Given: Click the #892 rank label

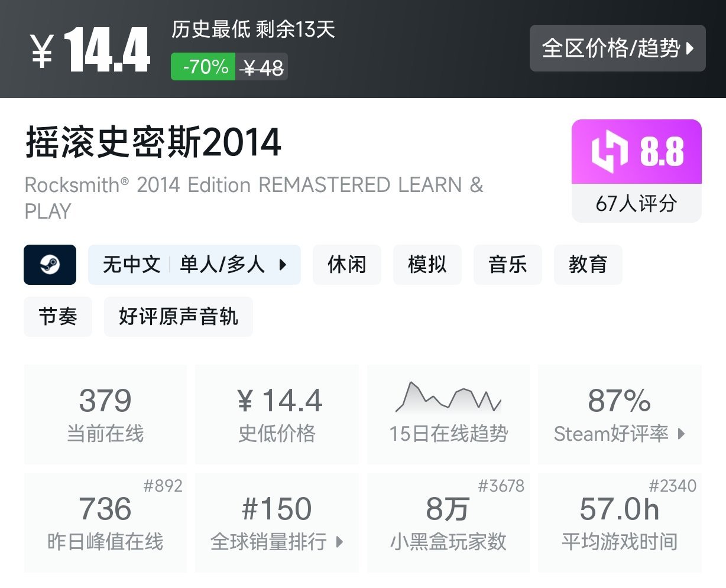Looking at the screenshot, I should point(163,486).
